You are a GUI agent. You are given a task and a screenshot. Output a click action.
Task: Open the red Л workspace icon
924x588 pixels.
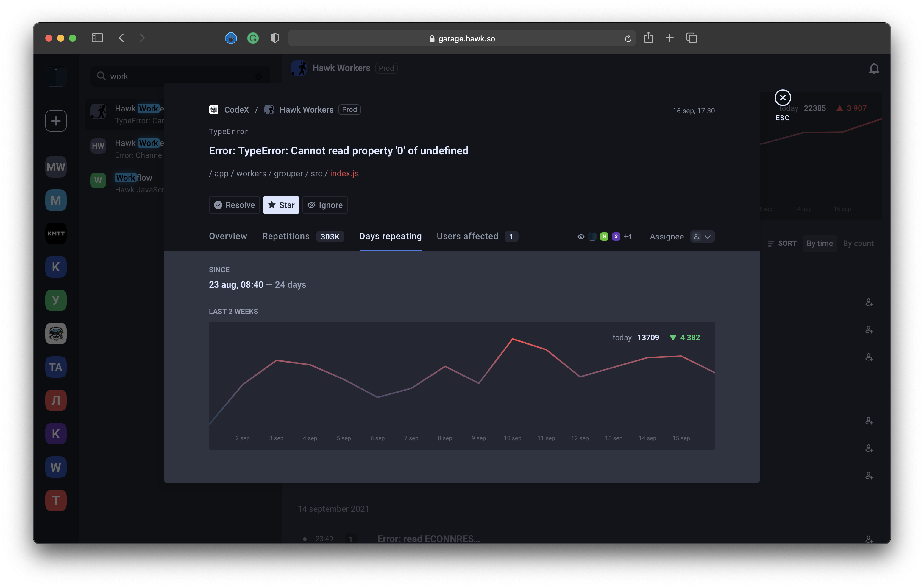pos(56,400)
